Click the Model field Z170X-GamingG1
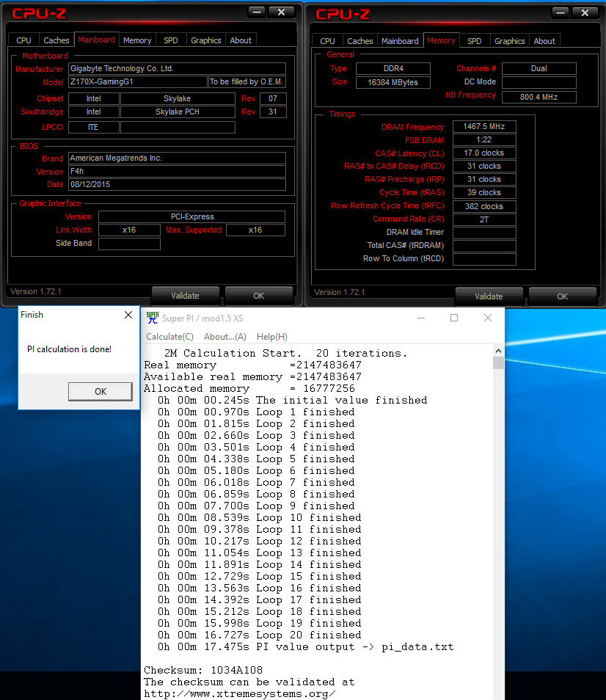The height and width of the screenshot is (700, 606). click(138, 81)
